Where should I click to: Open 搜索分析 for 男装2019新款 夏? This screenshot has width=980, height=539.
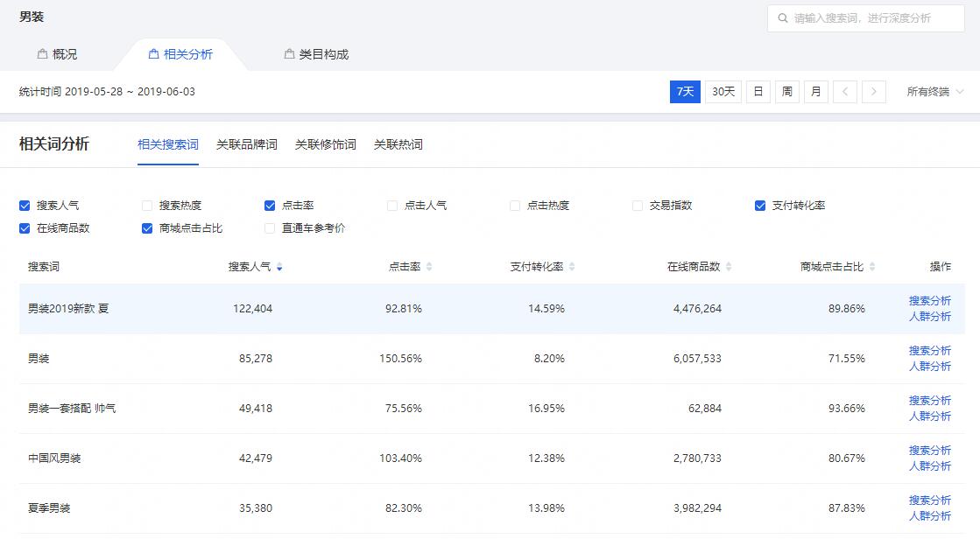(929, 300)
